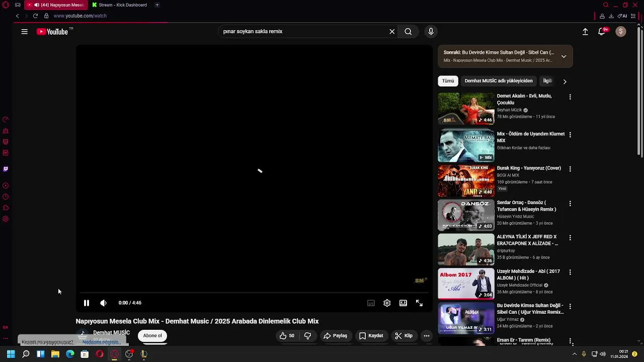Start voice search with the microphone
Image resolution: width=644 pixels, height=362 pixels.
pyautogui.click(x=431, y=31)
